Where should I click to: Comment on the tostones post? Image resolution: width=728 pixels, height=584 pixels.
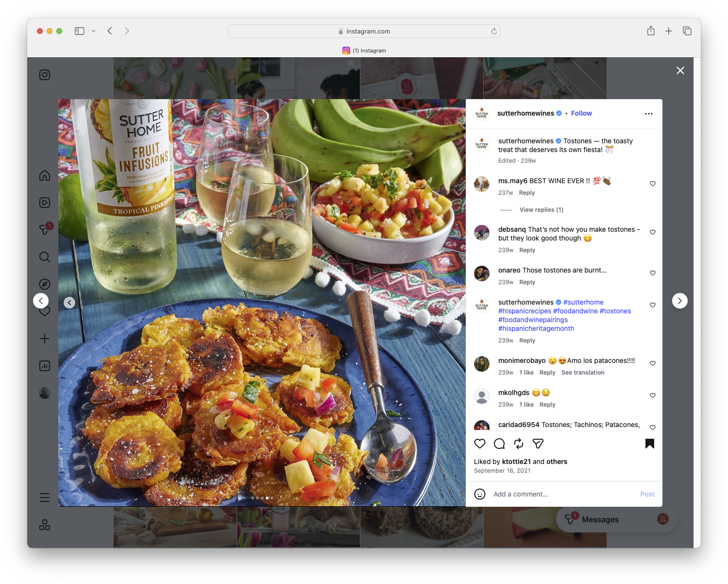pyautogui.click(x=499, y=444)
